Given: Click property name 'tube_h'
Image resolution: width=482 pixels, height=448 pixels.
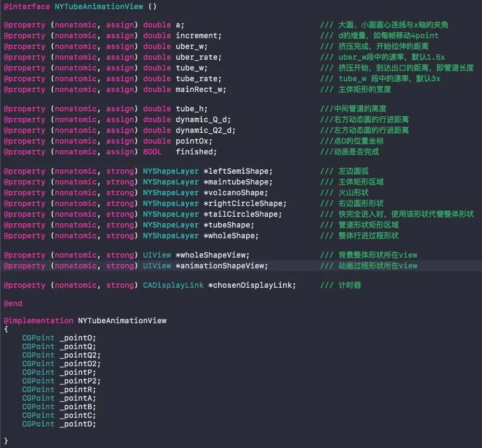Looking at the screenshot, I should click(x=189, y=109).
